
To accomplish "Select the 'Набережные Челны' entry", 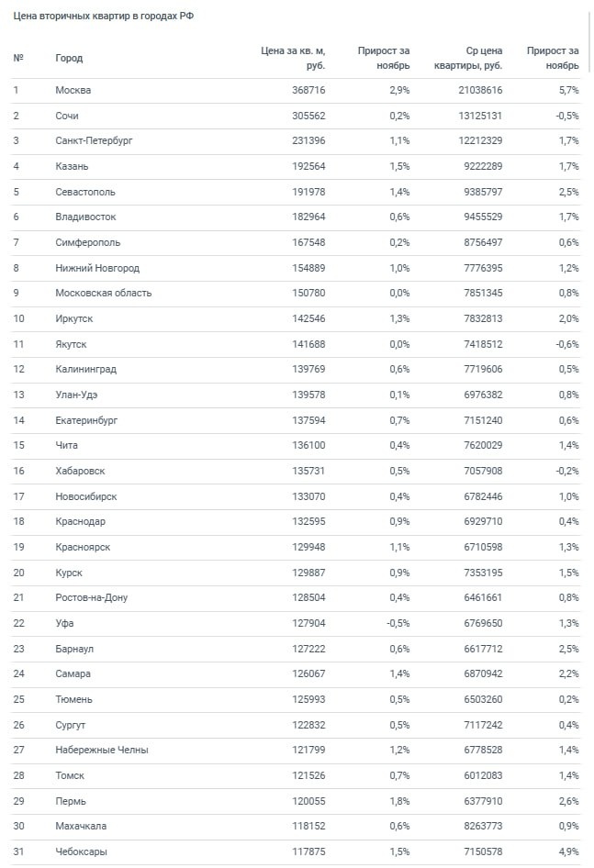I will 101,750.
